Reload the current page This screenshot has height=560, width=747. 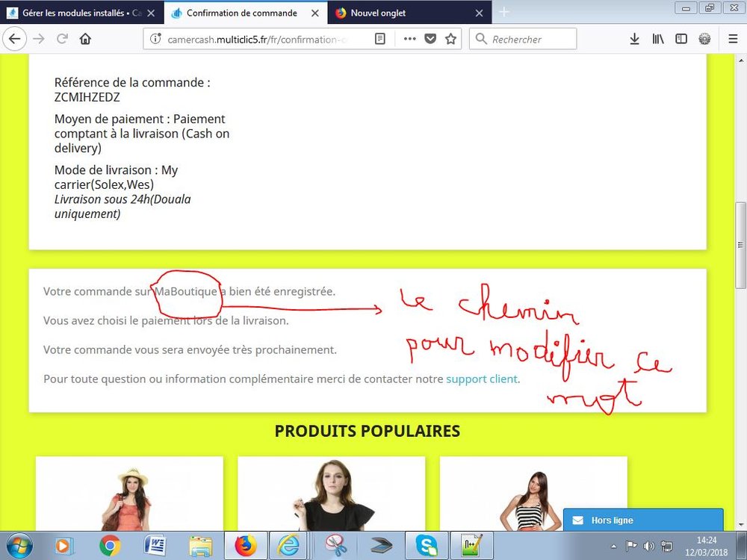click(x=63, y=38)
